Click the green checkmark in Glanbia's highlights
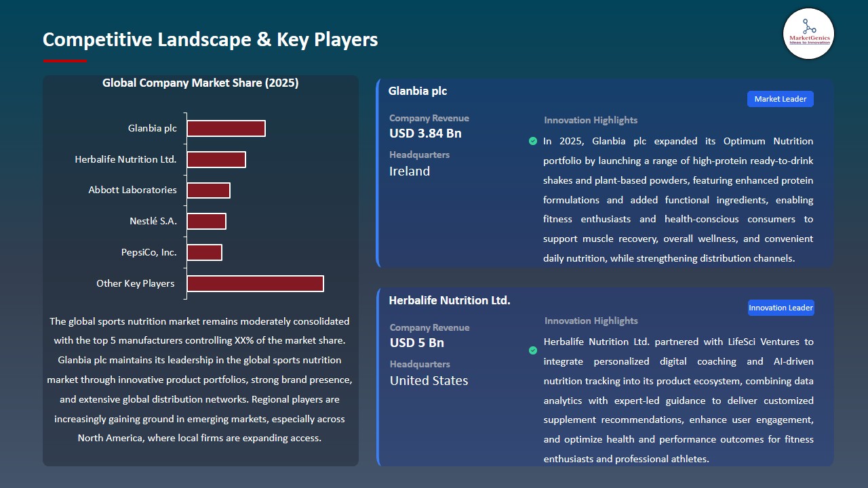The height and width of the screenshot is (488, 868). [x=533, y=142]
